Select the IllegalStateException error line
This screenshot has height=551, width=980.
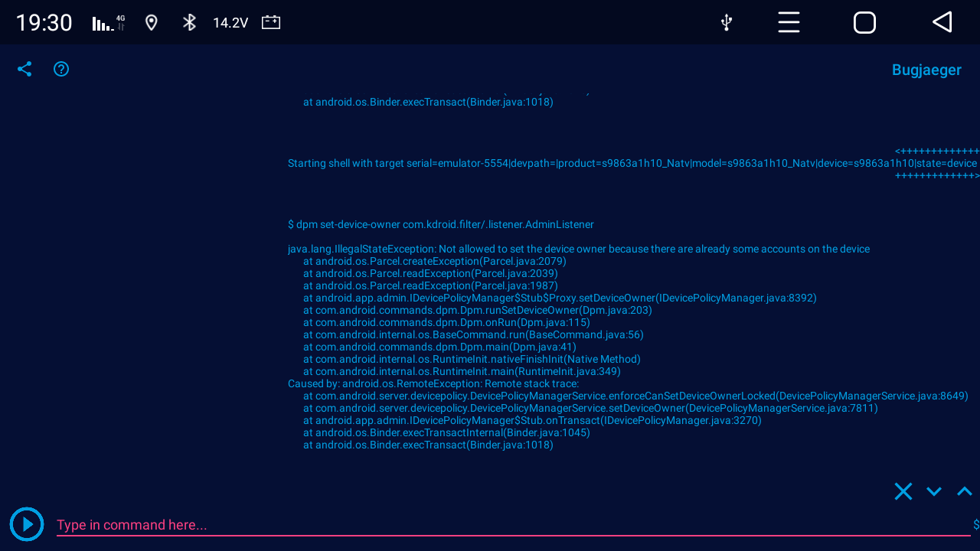[578, 249]
